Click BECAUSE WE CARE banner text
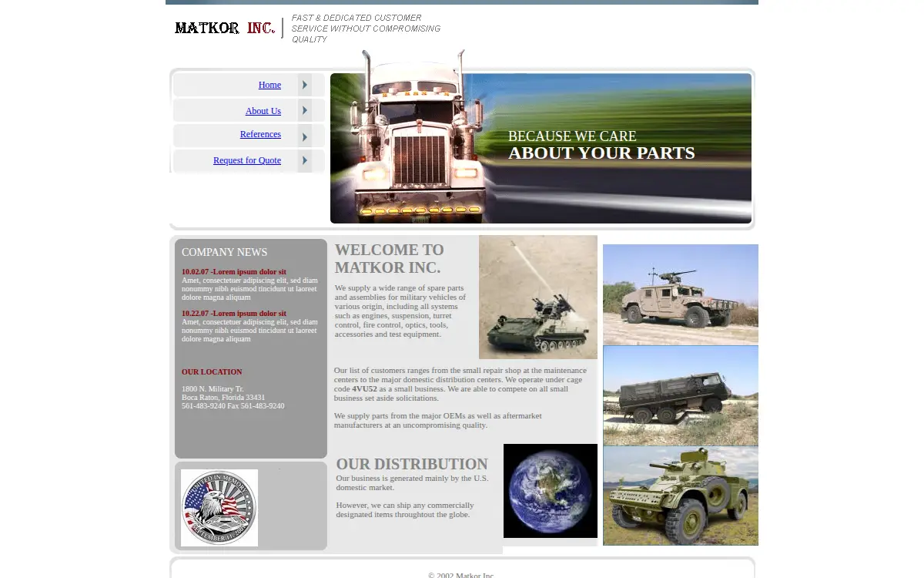924x578 pixels. pos(572,136)
